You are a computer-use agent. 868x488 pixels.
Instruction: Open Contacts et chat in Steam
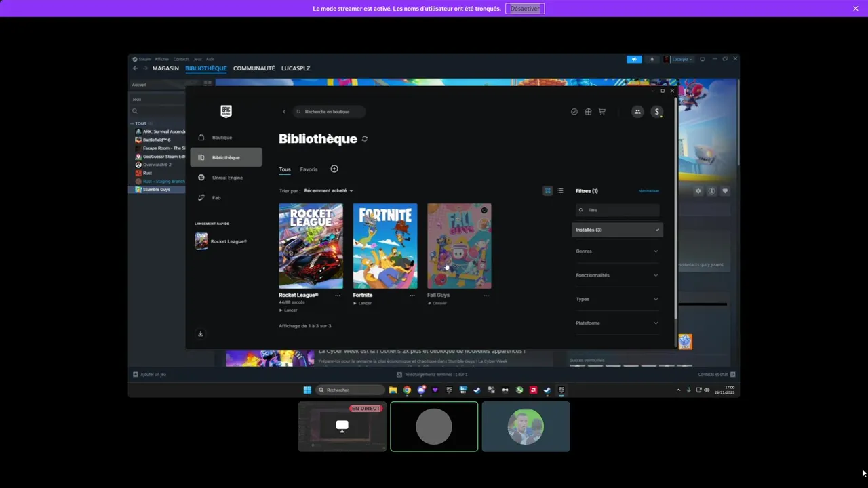point(717,374)
